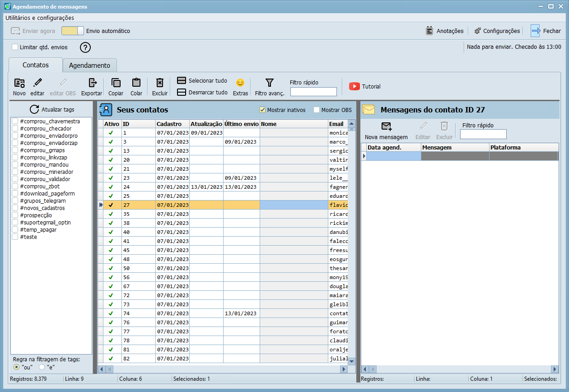Select the "ou" tag rule radio
569x392 pixels.
pos(17,367)
